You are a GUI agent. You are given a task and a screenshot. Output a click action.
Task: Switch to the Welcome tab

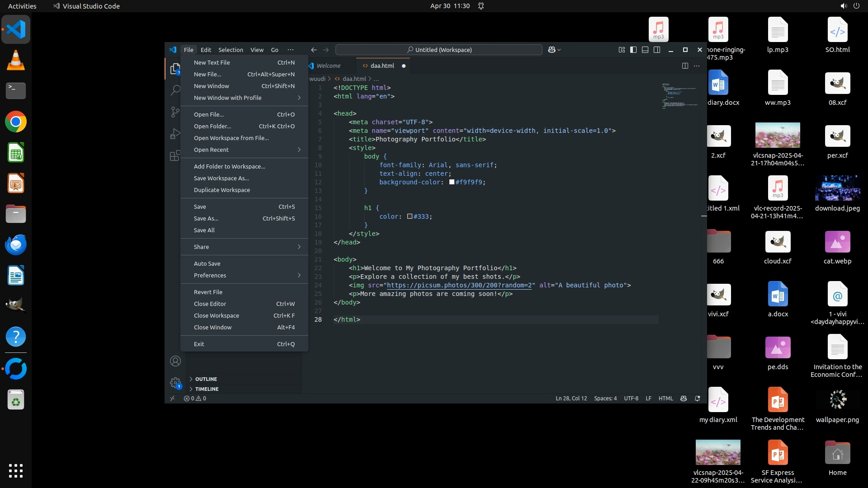[x=328, y=66]
